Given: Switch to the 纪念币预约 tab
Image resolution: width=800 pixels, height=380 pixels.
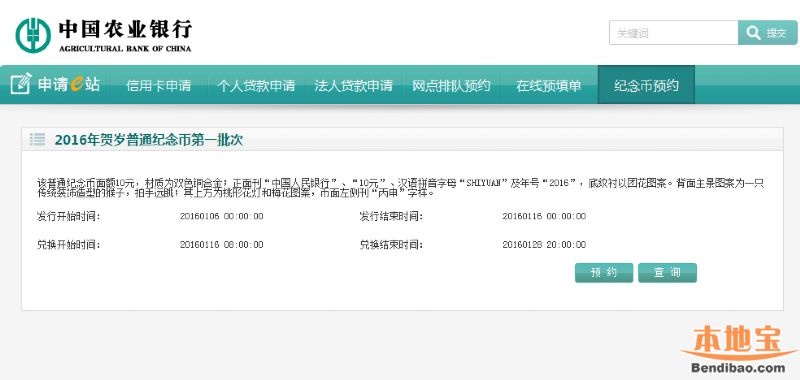Looking at the screenshot, I should (646, 85).
